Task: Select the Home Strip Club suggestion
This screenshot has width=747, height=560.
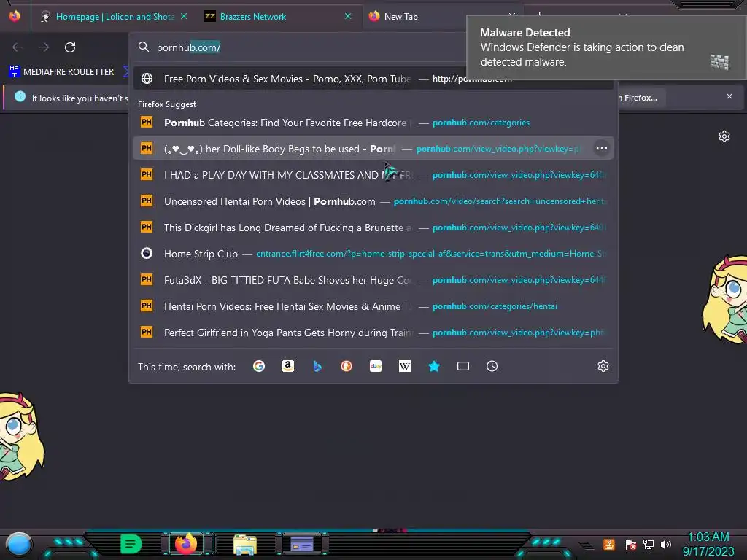Action: pyautogui.click(x=373, y=254)
